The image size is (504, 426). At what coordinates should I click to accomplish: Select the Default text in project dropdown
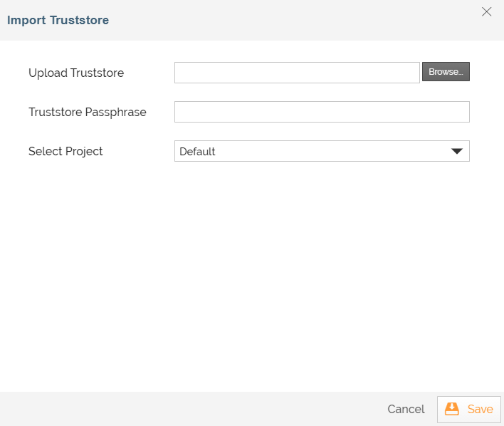[197, 151]
